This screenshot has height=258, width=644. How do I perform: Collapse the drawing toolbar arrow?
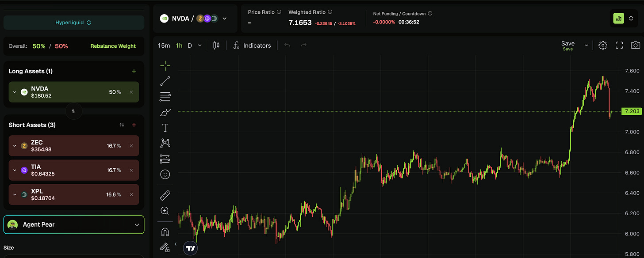pyautogui.click(x=176, y=244)
